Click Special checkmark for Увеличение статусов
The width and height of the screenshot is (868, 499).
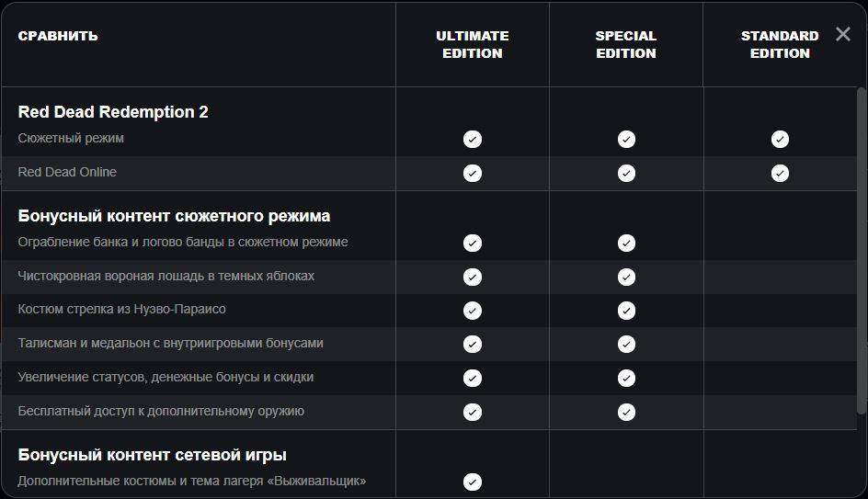626,378
